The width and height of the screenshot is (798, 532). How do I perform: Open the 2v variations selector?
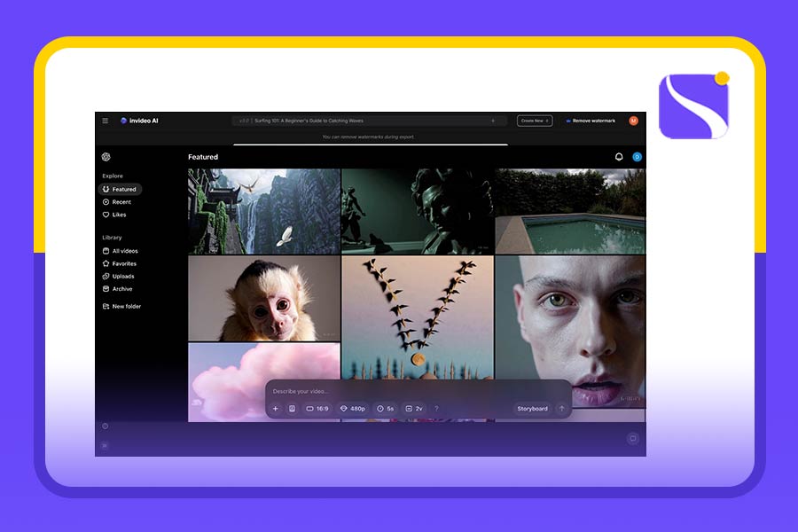414,409
